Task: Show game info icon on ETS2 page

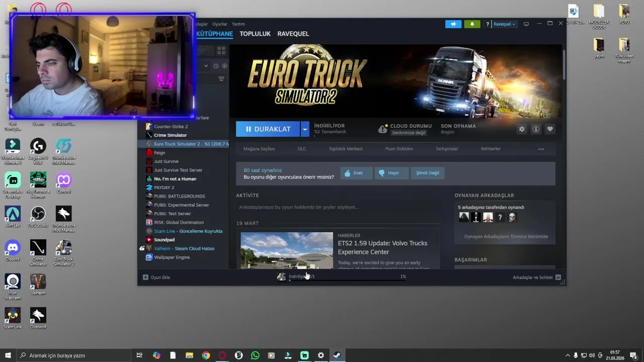Action: coord(536,129)
